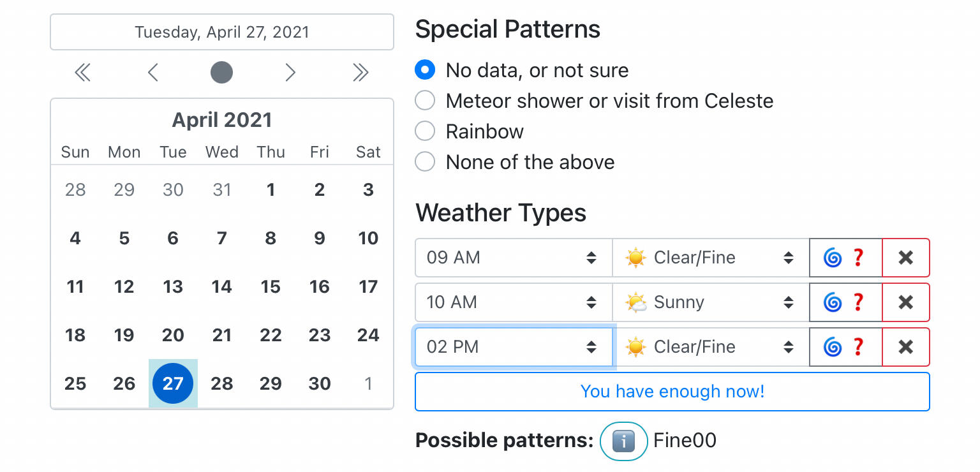Delete the 10 AM Sunny row
The height and width of the screenshot is (472, 980).
tap(905, 302)
